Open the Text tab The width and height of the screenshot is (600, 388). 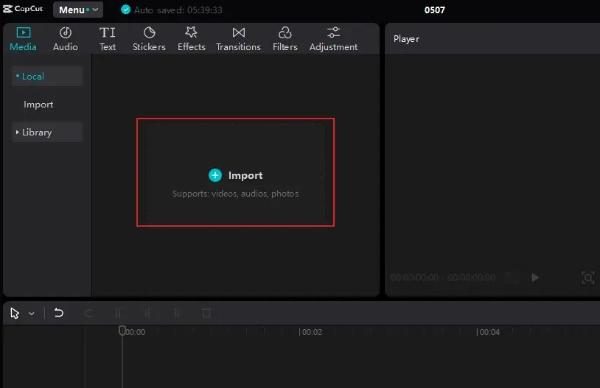coord(108,39)
